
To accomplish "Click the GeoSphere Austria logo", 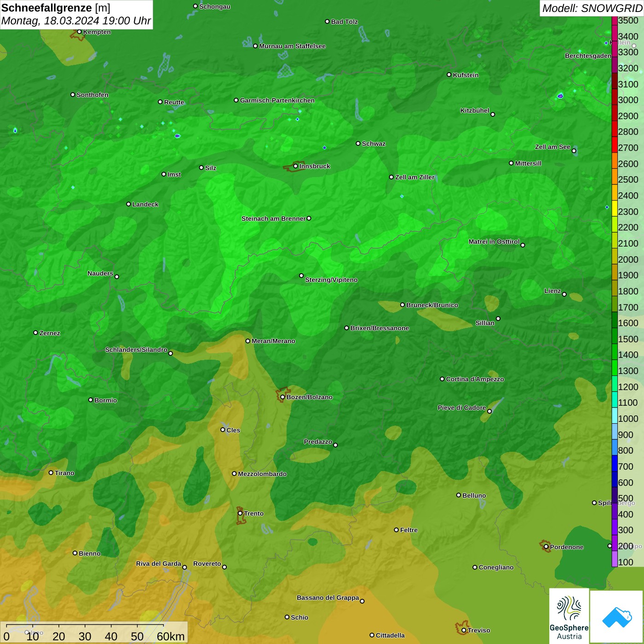I will (569, 616).
